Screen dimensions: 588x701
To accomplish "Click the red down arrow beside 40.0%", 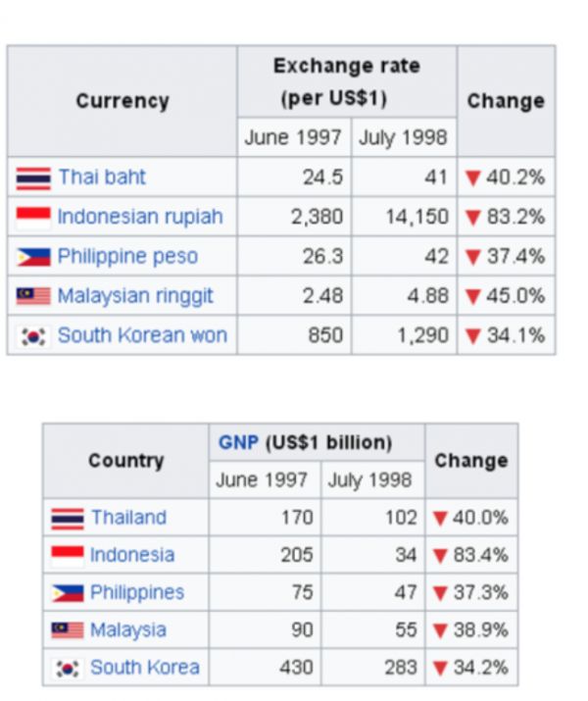I will pyautogui.click(x=440, y=519).
